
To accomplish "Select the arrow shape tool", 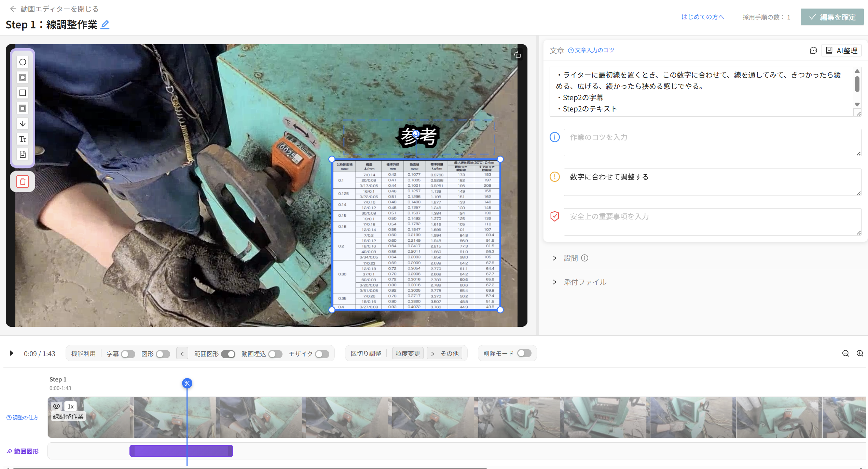I will [23, 124].
